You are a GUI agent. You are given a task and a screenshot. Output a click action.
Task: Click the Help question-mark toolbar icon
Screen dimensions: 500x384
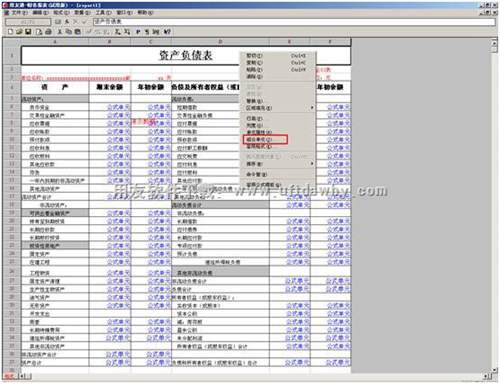pos(167,32)
